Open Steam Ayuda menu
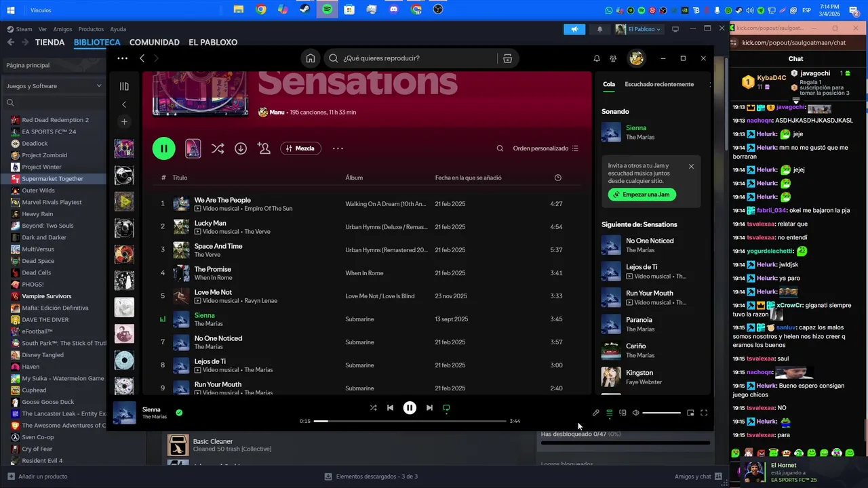Image resolution: width=868 pixels, height=488 pixels. pyautogui.click(x=118, y=29)
